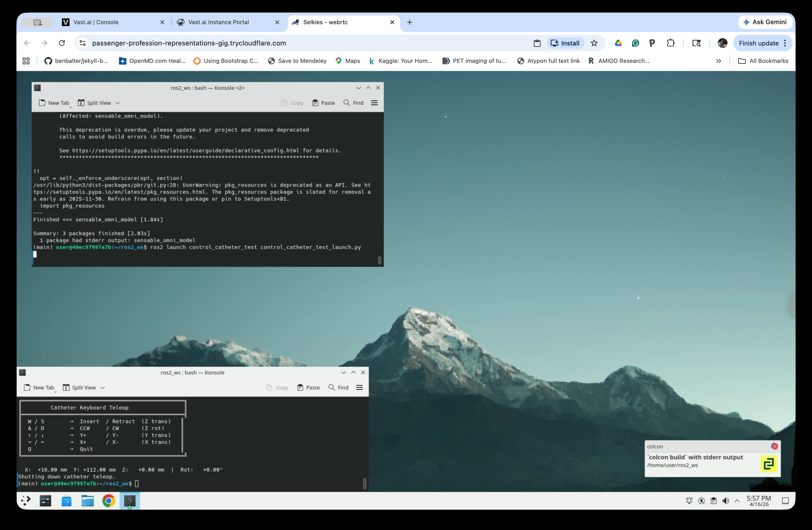The height and width of the screenshot is (530, 812).
Task: Open the file manager from the taskbar
Action: click(87, 501)
